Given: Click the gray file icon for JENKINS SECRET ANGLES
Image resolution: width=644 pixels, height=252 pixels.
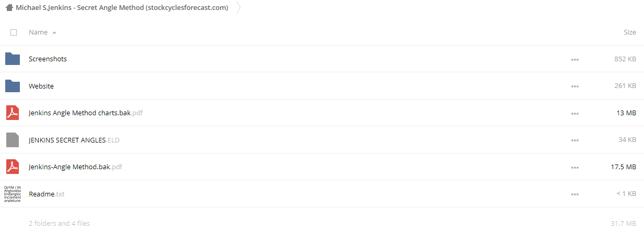Looking at the screenshot, I should [x=13, y=140].
